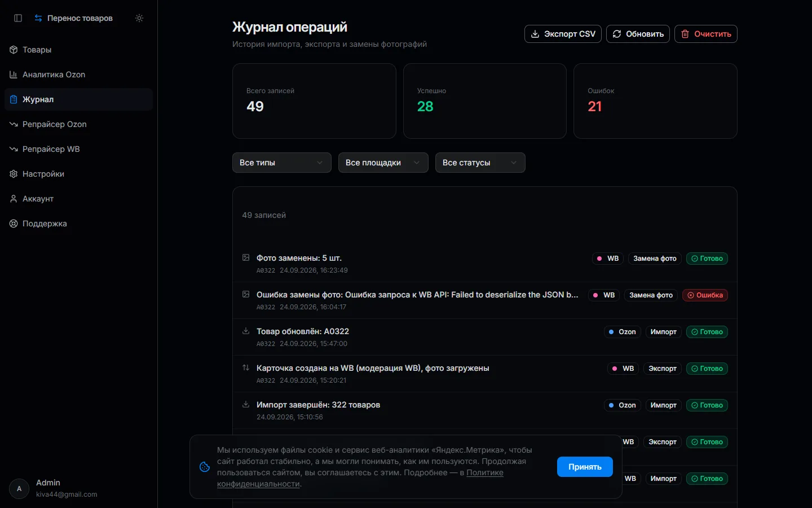Open Аналитика Ozon page
812x508 pixels.
coord(78,75)
